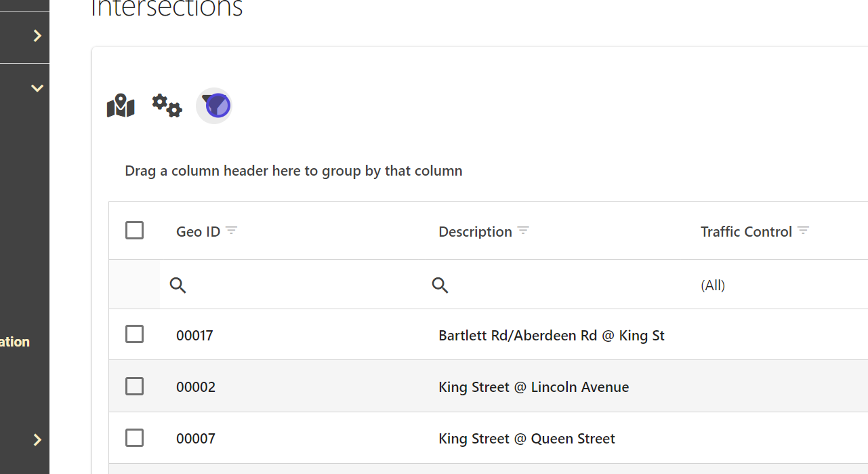This screenshot has width=868, height=474.
Task: Collapse the sidebar section with down chevron
Action: click(x=37, y=88)
